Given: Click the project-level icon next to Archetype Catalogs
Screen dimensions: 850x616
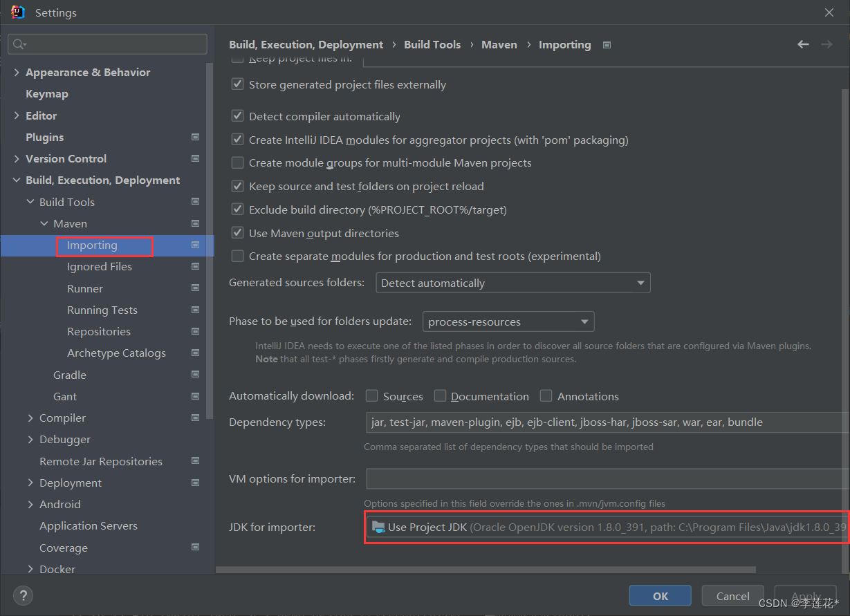Looking at the screenshot, I should click(196, 353).
